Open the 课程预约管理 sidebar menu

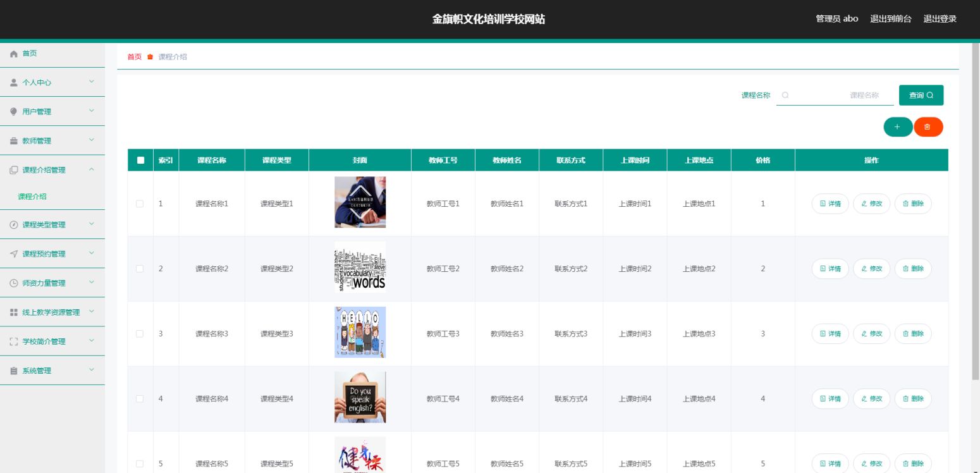point(52,254)
